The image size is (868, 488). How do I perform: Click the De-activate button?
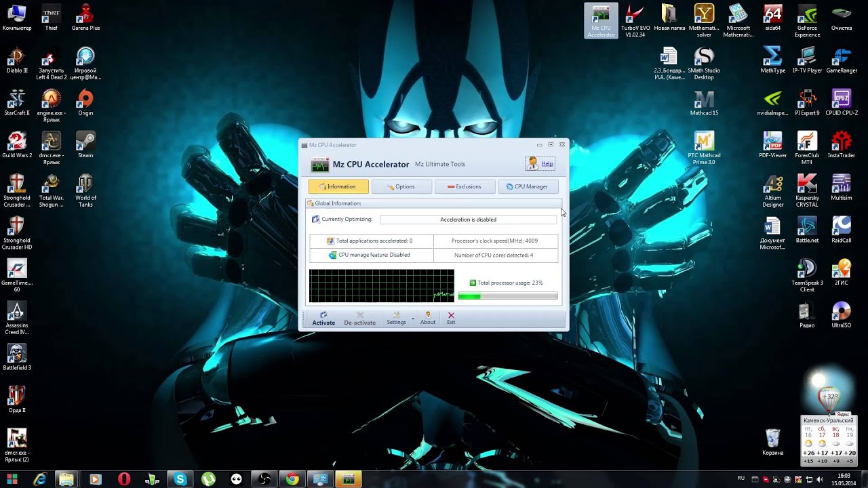coord(359,319)
